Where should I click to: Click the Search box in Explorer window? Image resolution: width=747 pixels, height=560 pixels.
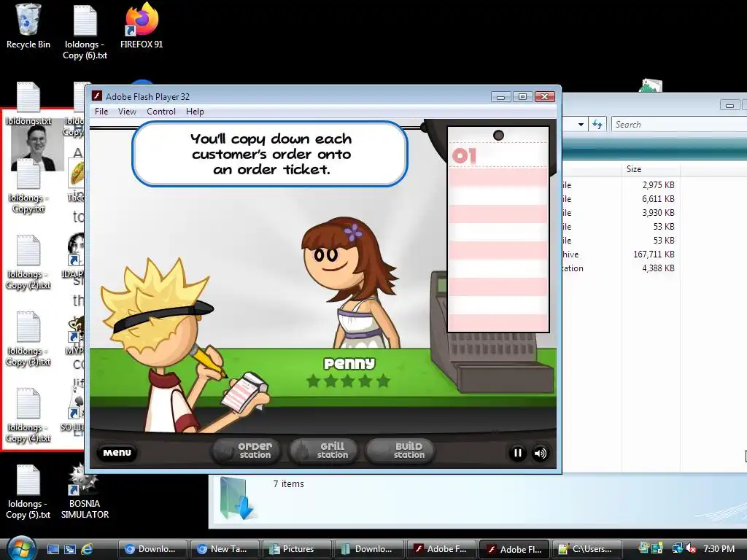679,124
